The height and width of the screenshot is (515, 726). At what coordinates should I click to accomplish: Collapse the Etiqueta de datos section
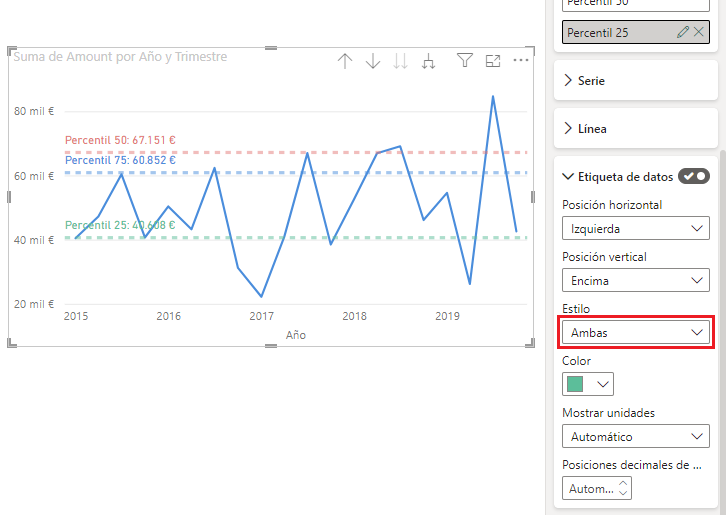(x=569, y=176)
